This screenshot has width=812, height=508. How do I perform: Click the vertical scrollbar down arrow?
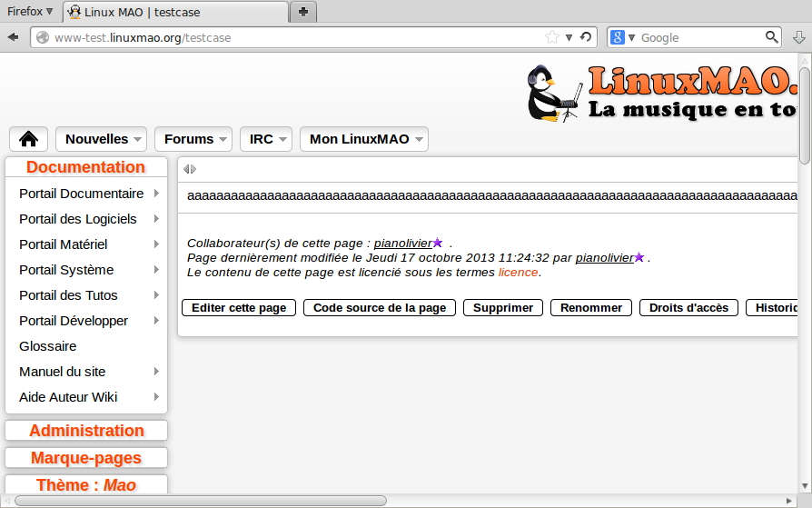click(x=804, y=486)
